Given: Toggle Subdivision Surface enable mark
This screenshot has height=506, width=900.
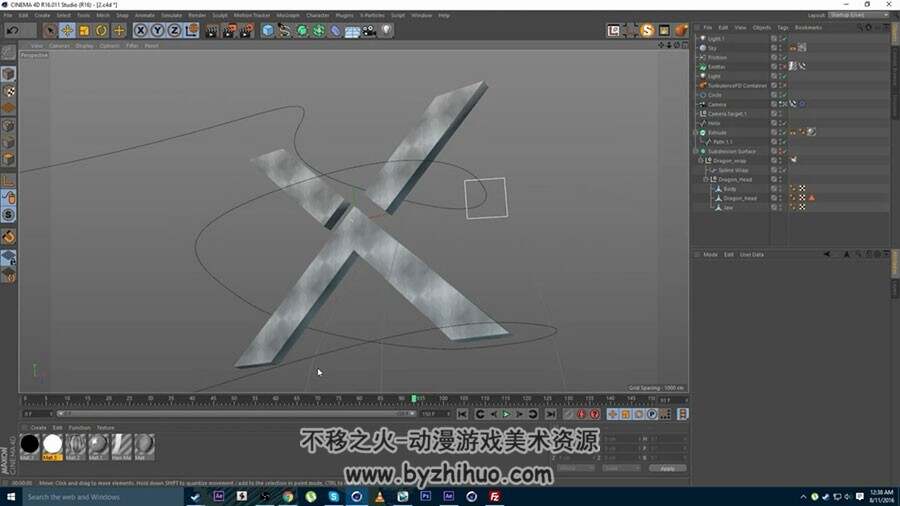Looking at the screenshot, I should click(783, 151).
